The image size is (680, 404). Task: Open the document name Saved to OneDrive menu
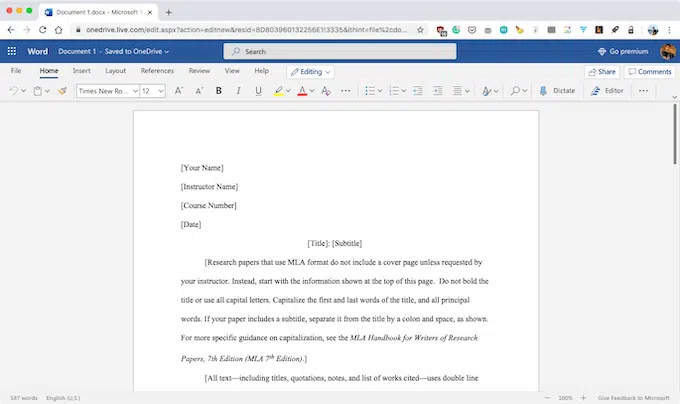[x=114, y=51]
